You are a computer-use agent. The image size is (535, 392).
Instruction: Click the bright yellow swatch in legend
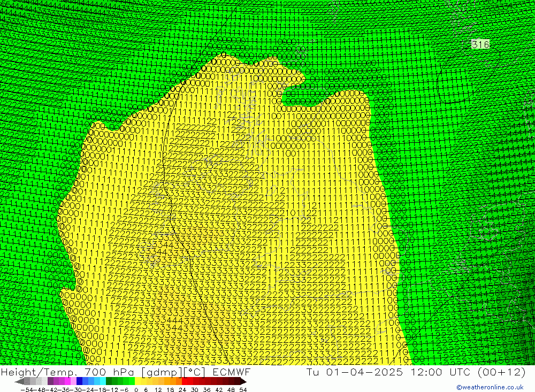(137, 381)
